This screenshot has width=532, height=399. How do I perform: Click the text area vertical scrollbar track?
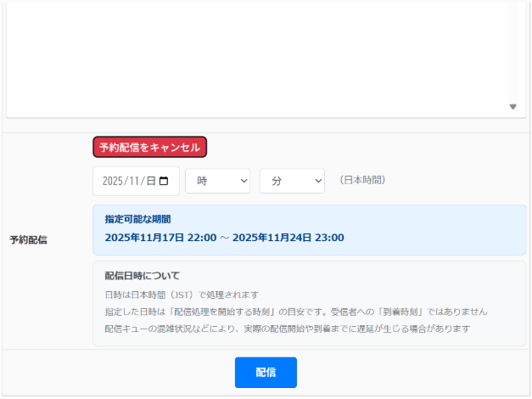coord(512,51)
